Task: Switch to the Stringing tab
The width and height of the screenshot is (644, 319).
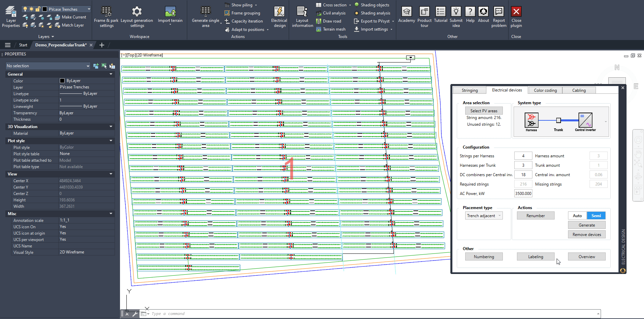Action: click(469, 90)
